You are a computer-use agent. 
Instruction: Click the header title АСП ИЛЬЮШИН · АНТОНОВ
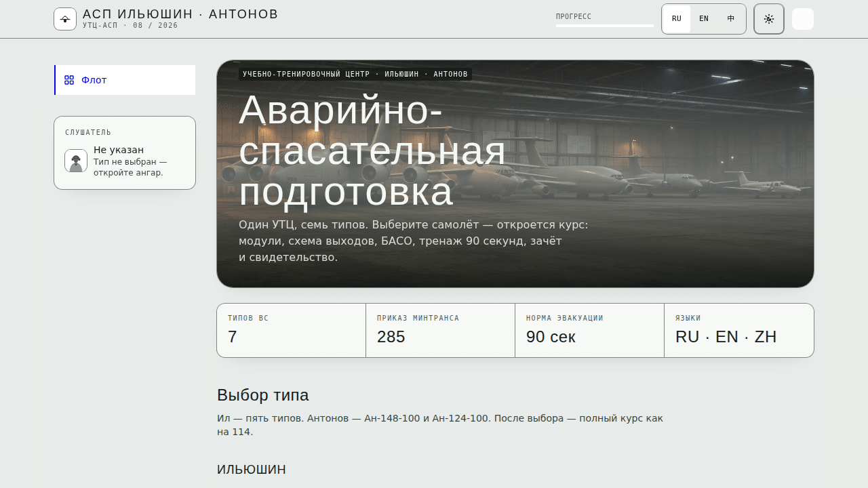(x=180, y=14)
